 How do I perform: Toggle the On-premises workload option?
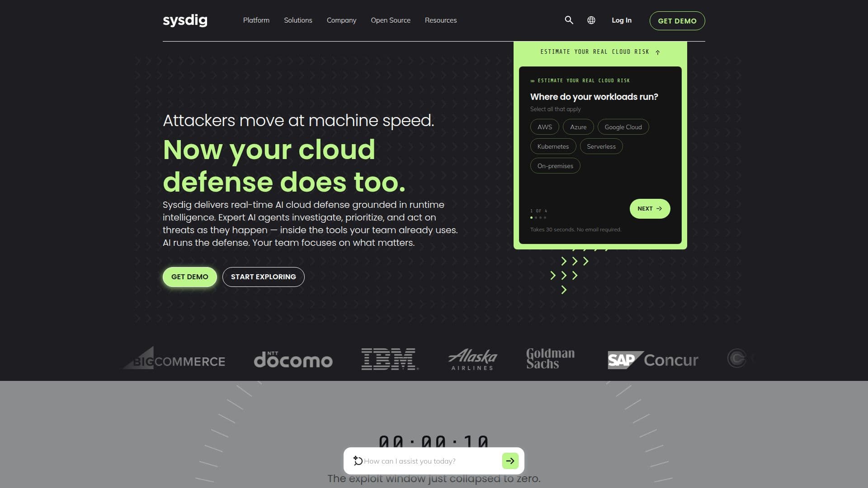pyautogui.click(x=555, y=166)
